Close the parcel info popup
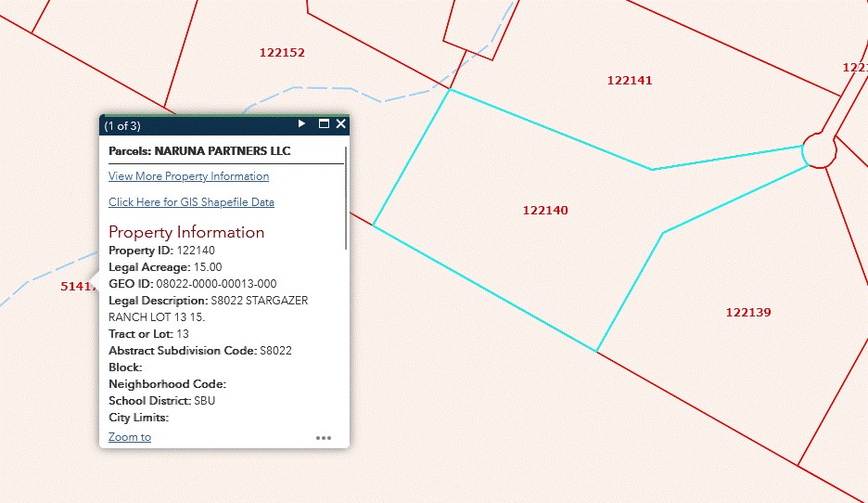 (340, 123)
